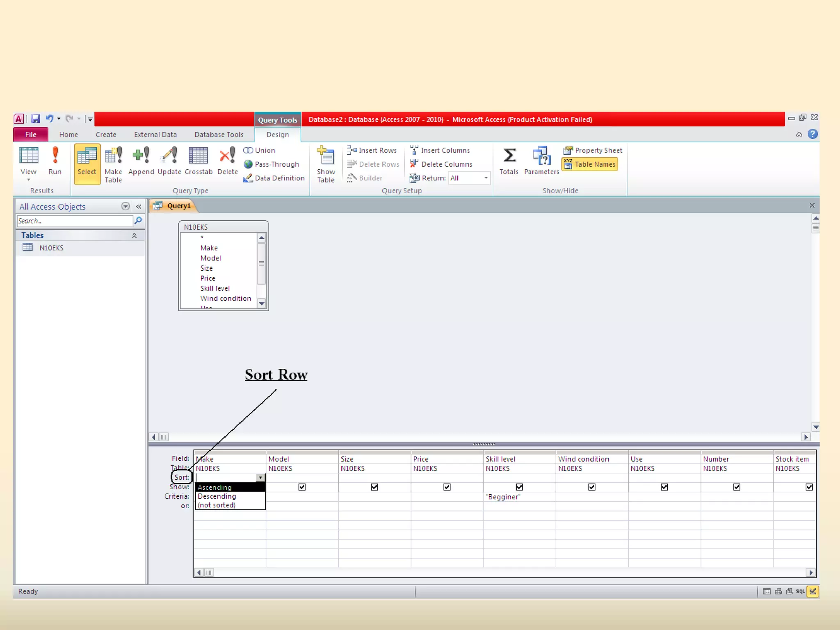Open the Create ribbon tab
This screenshot has height=630, width=840.
point(106,135)
